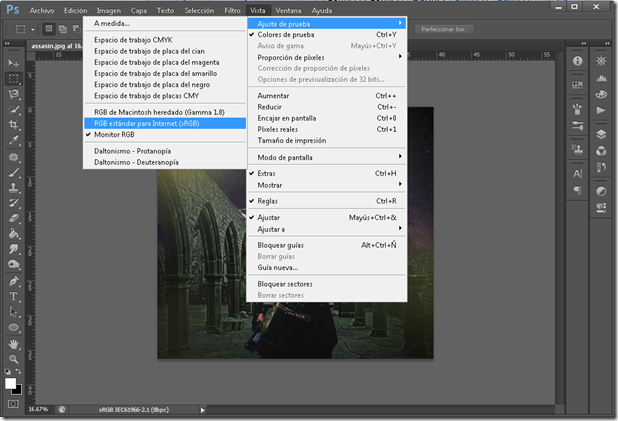Choose Daltonismo - Protanopía proof

click(165, 151)
